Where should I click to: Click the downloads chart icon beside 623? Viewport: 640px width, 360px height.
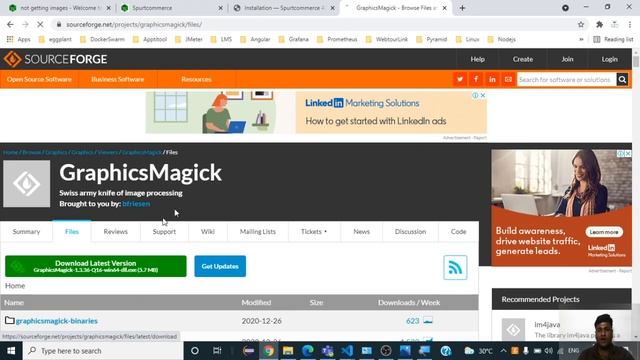[x=428, y=320]
